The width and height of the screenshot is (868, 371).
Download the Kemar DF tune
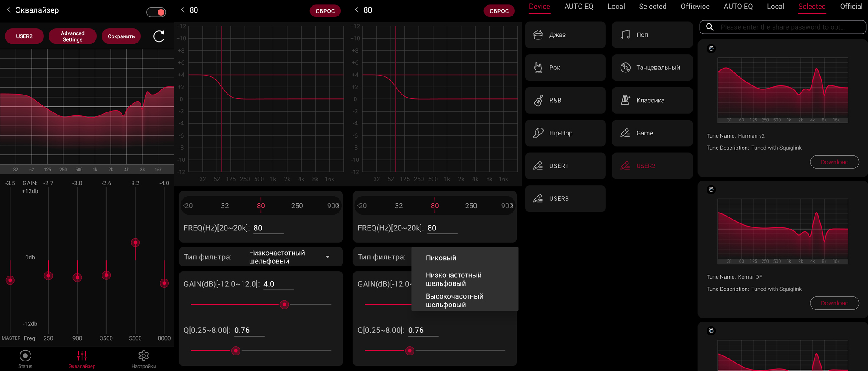pos(834,303)
